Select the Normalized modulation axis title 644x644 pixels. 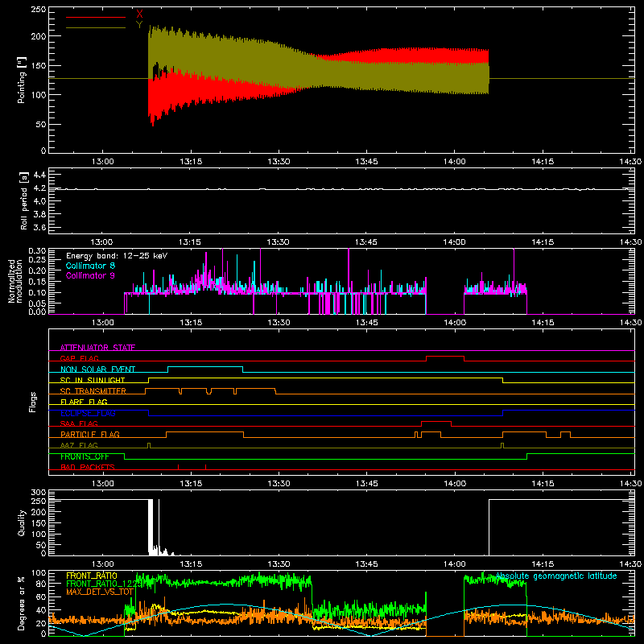coord(15,281)
